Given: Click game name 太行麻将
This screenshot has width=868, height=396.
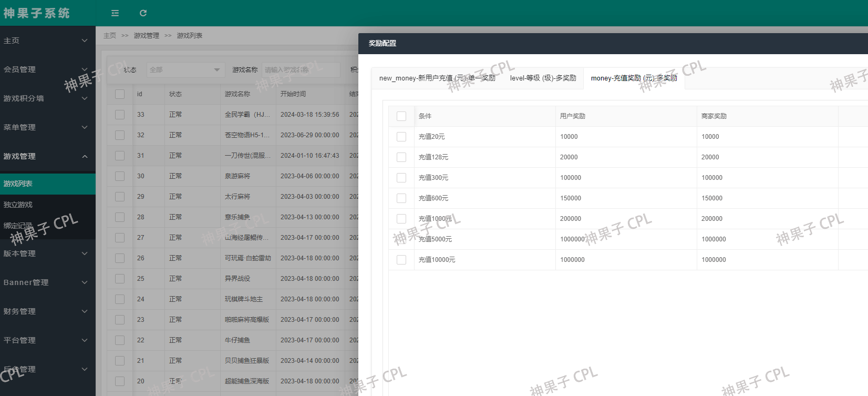Looking at the screenshot, I should [x=237, y=197].
